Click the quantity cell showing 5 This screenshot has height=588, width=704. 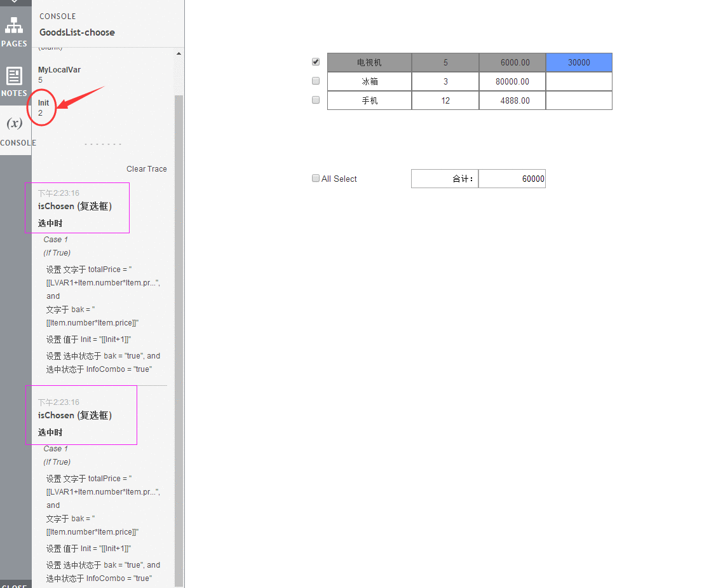coord(445,62)
